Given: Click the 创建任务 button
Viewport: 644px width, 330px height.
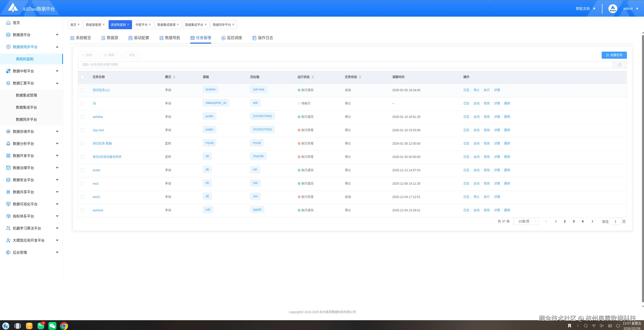Looking at the screenshot, I should 614,55.
